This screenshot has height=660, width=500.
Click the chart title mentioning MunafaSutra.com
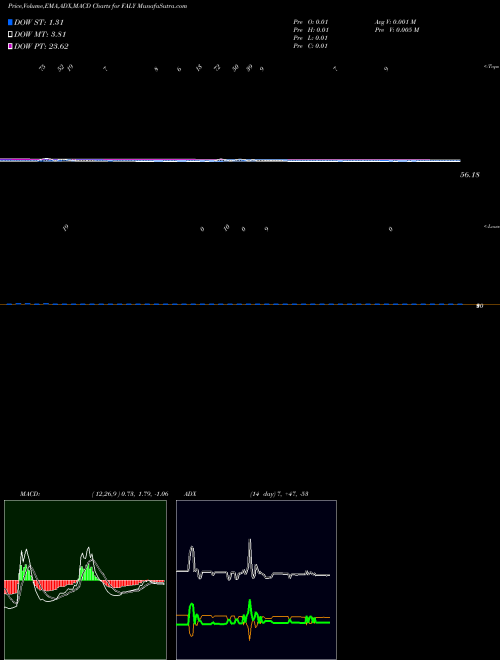coord(98,6)
